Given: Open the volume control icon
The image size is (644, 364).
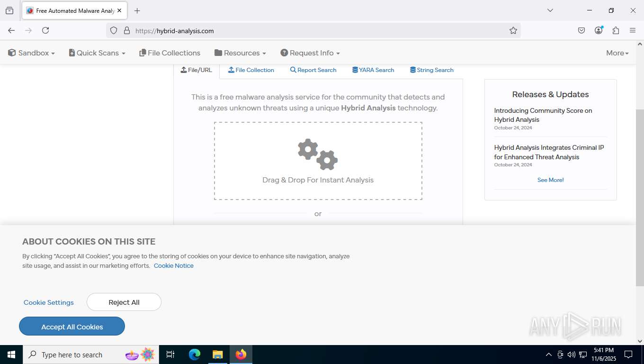Looking at the screenshot, I should [572, 355].
